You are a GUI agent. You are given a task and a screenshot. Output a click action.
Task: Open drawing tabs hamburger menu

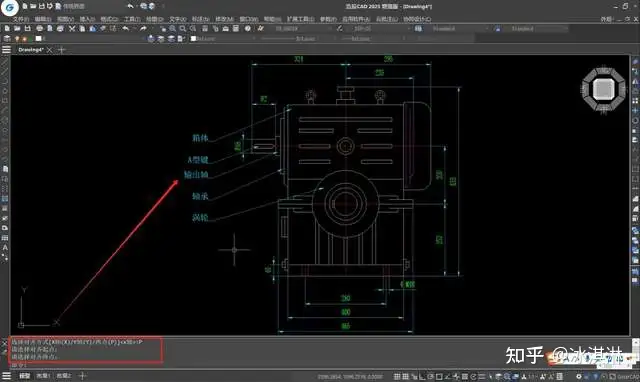tap(6, 50)
